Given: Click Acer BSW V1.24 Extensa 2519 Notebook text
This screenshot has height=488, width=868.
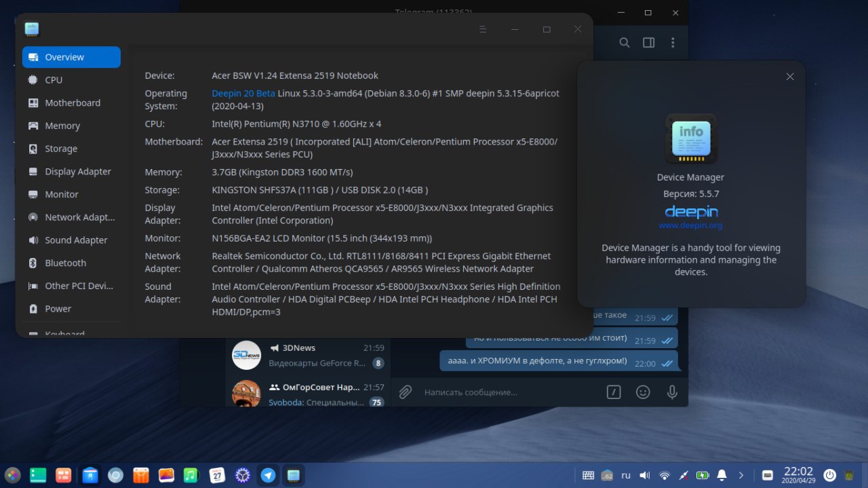Looking at the screenshot, I should tap(295, 75).
